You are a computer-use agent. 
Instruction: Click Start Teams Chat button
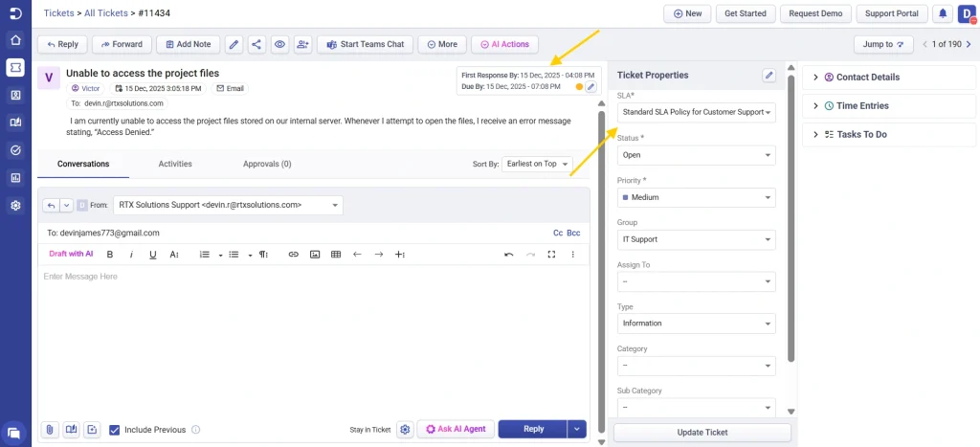(x=366, y=44)
